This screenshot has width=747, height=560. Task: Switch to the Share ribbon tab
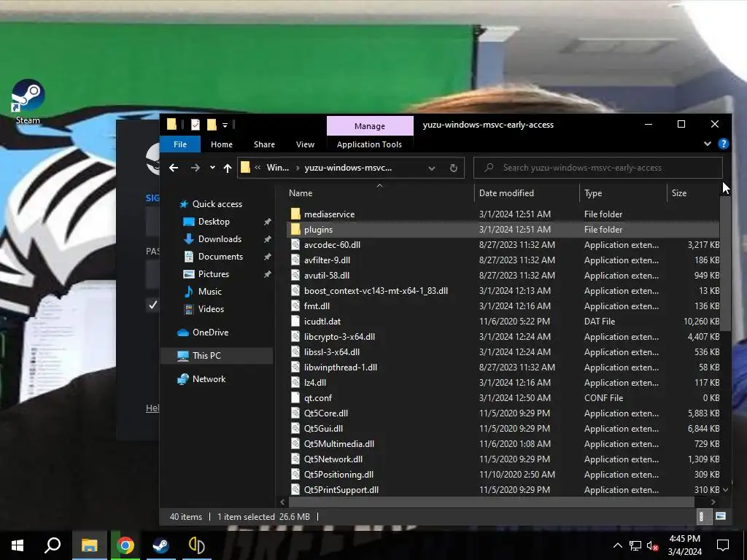pos(264,144)
